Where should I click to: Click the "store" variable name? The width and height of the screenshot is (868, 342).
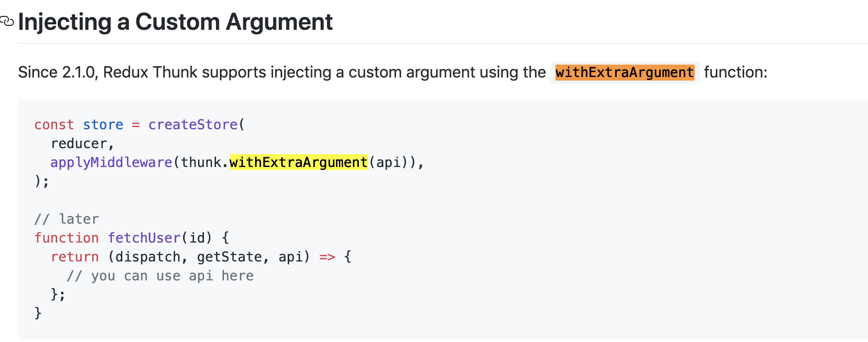[x=103, y=125]
